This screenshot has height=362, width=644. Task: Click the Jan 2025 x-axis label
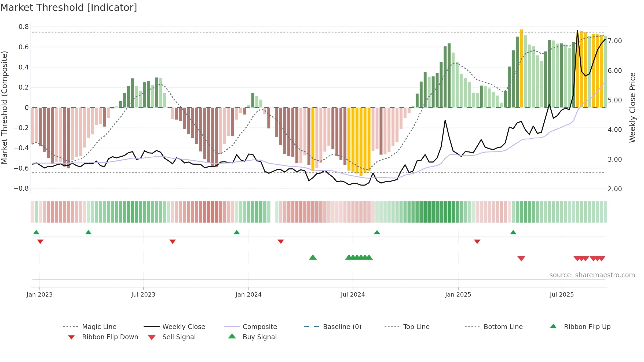(458, 294)
